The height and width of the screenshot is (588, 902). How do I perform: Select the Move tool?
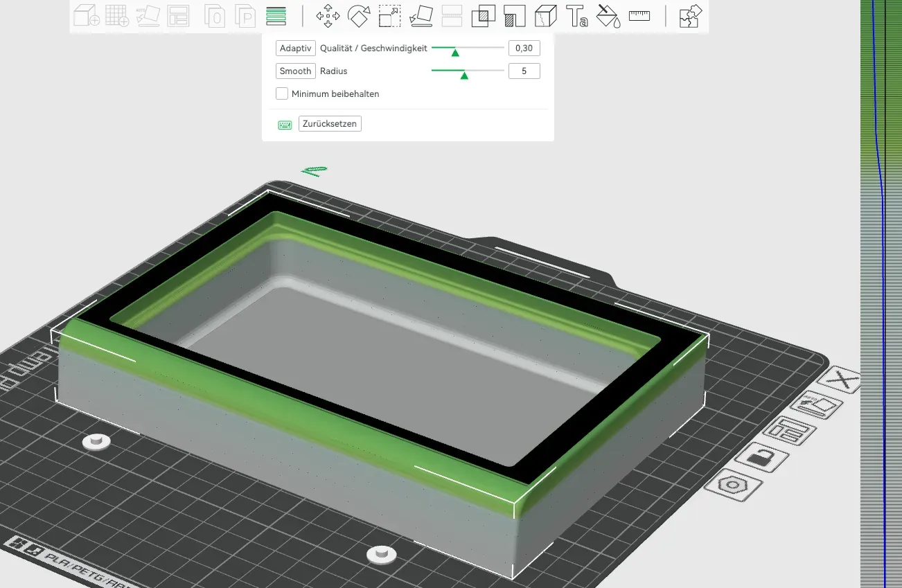click(328, 15)
